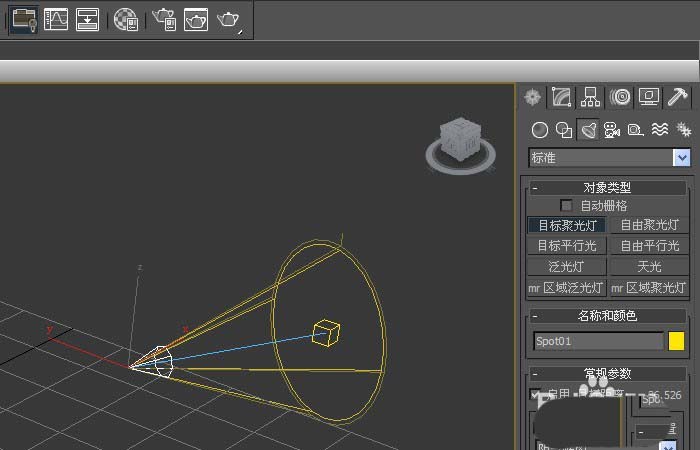The width and height of the screenshot is (700, 450).
Task: Select the spotlight's yellow target box
Action: [326, 333]
